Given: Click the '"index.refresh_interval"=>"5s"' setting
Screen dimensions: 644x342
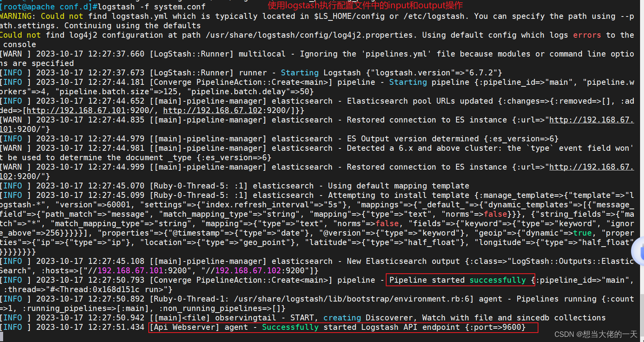Looking at the screenshot, I should [x=274, y=205].
